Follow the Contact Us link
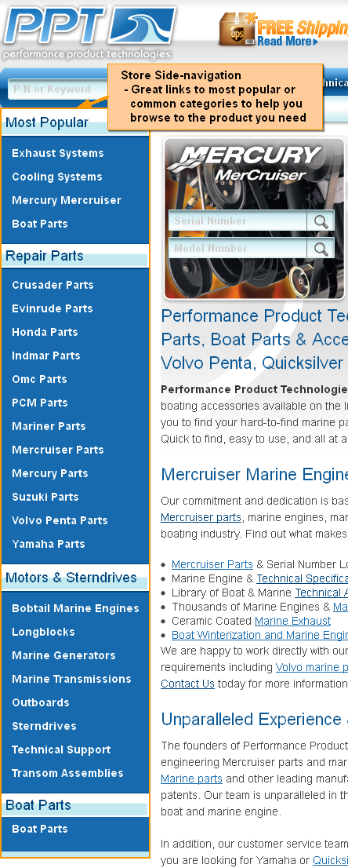The width and height of the screenshot is (348, 868). click(187, 684)
